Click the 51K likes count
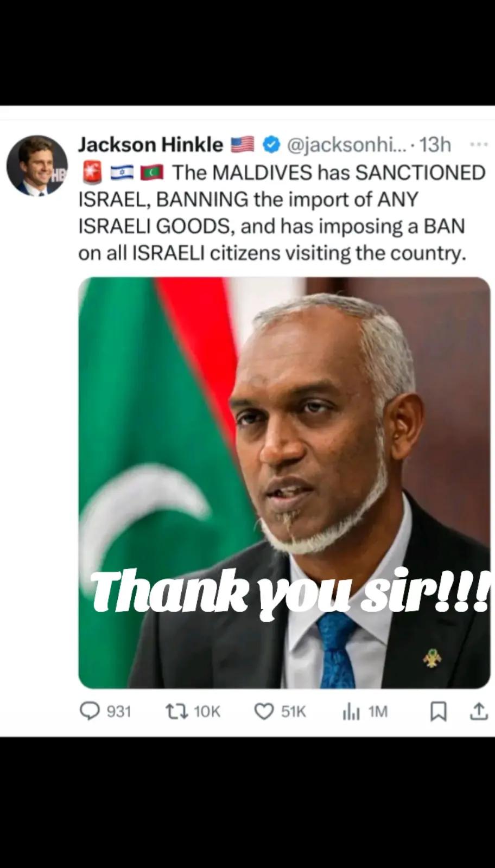 click(294, 712)
